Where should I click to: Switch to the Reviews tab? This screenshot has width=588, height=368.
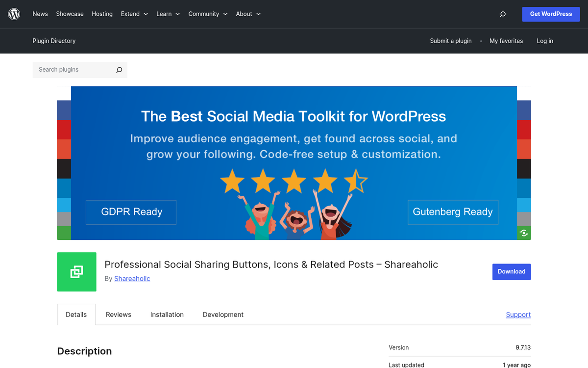pos(118,315)
